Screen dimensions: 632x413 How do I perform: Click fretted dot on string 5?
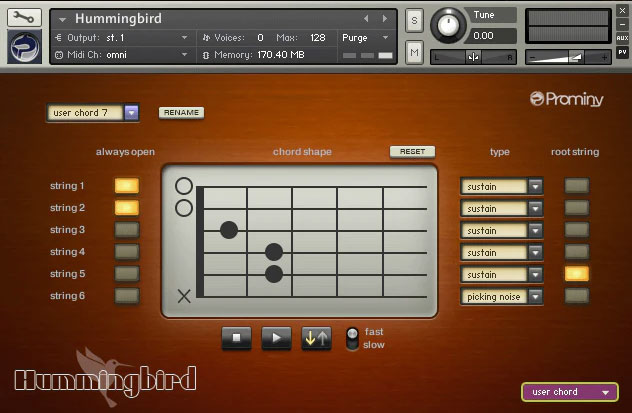[274, 274]
